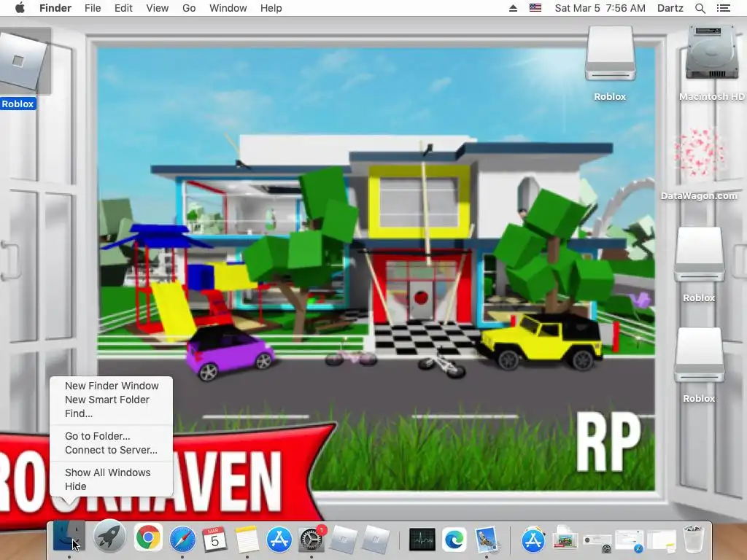Screen dimensions: 747x560
Task: Open the Calendar app in the Dock
Action: click(214, 539)
